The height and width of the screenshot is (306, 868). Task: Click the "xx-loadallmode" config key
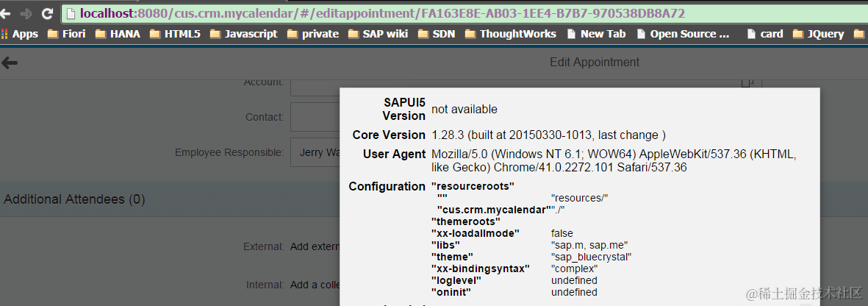[x=476, y=233]
